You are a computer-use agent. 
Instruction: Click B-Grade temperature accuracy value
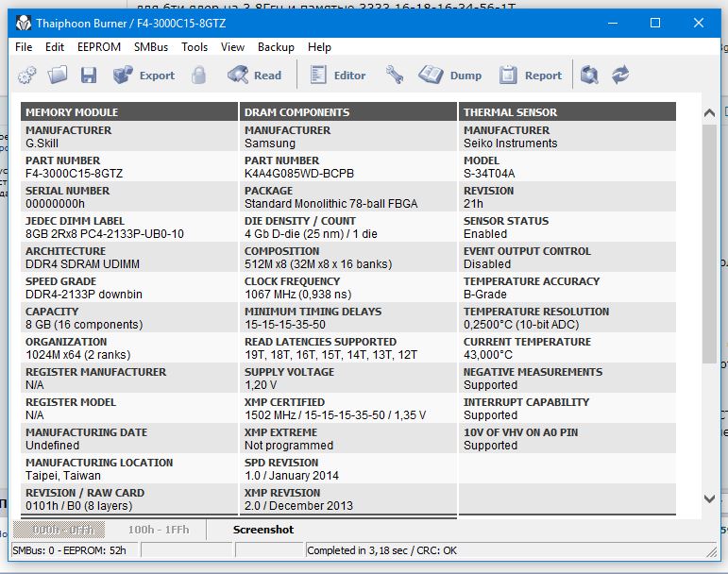(x=484, y=295)
